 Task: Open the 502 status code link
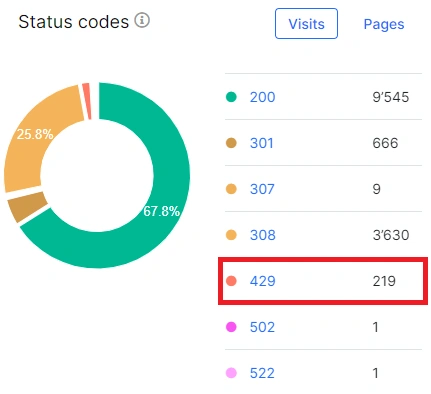262,327
